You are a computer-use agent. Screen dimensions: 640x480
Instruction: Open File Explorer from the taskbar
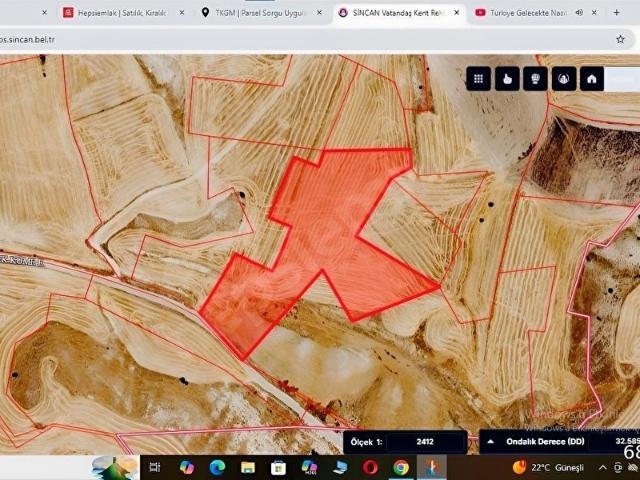coord(248,467)
